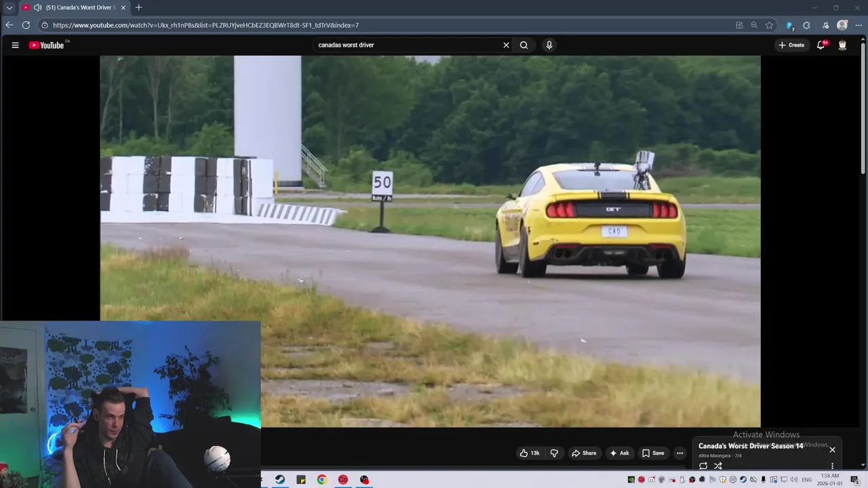Click the Share button

(584, 453)
